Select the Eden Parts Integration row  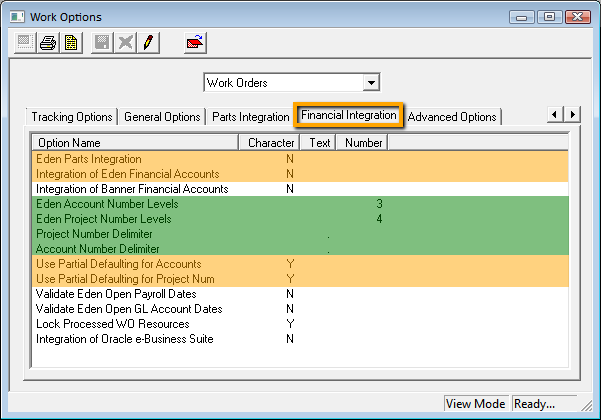coord(89,159)
